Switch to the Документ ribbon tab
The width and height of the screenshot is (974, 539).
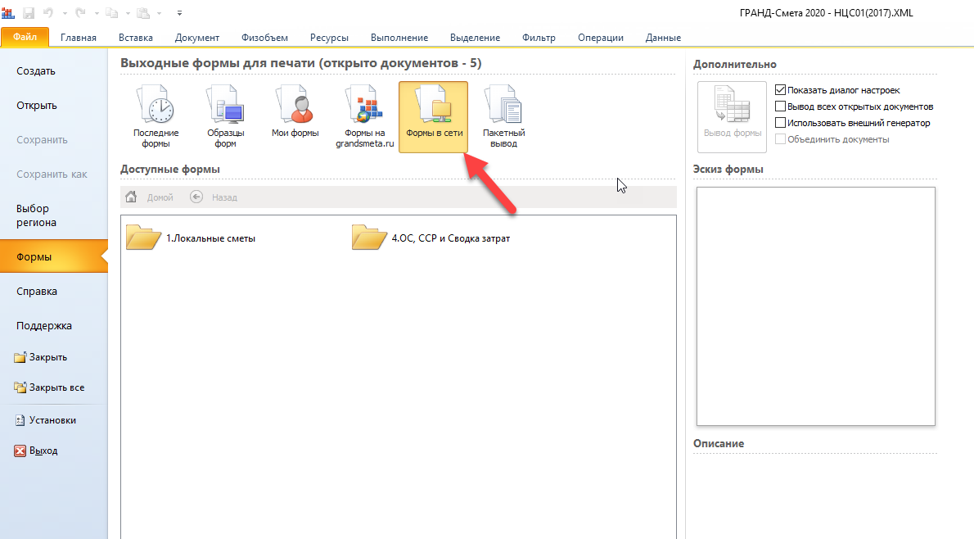click(197, 37)
